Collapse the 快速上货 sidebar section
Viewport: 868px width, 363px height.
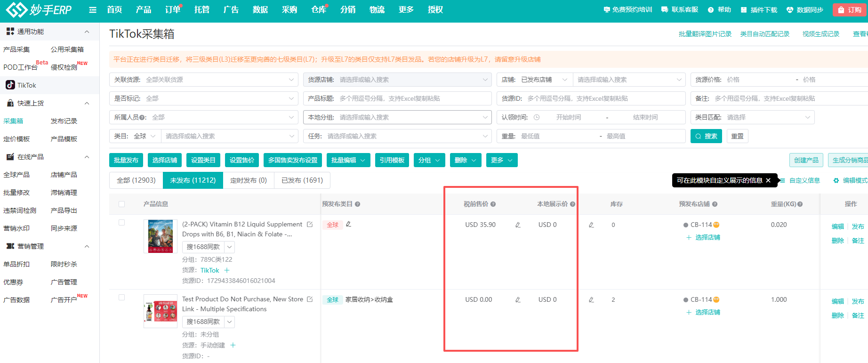click(x=87, y=103)
